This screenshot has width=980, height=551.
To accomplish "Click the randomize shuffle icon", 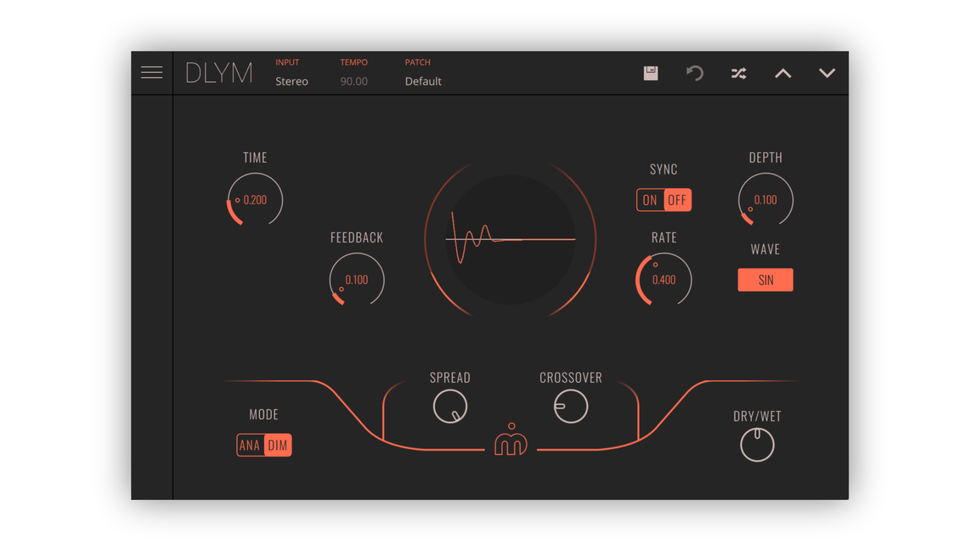I will [x=739, y=73].
